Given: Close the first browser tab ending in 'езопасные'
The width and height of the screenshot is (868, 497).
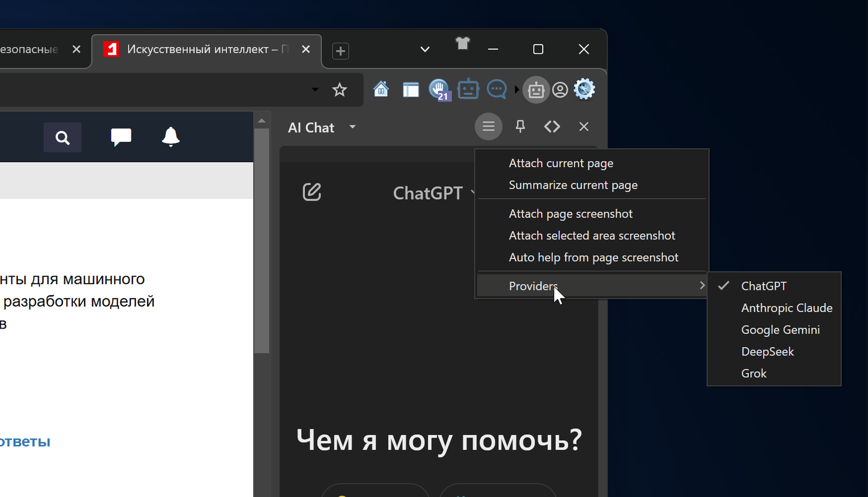Looking at the screenshot, I should click(x=76, y=50).
